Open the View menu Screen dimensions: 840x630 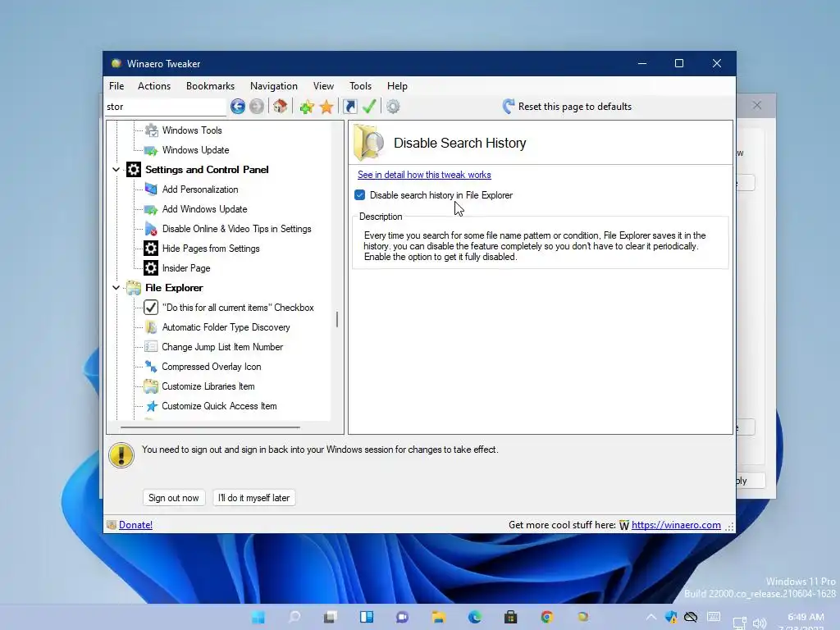323,85
